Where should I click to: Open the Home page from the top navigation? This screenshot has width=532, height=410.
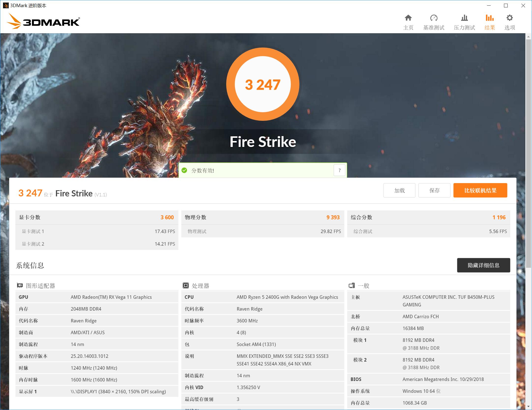408,22
